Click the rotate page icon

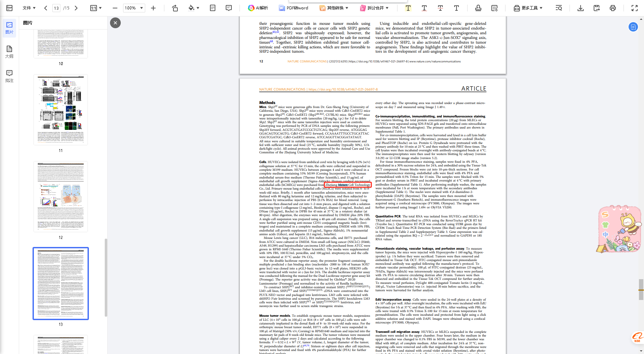[175, 8]
